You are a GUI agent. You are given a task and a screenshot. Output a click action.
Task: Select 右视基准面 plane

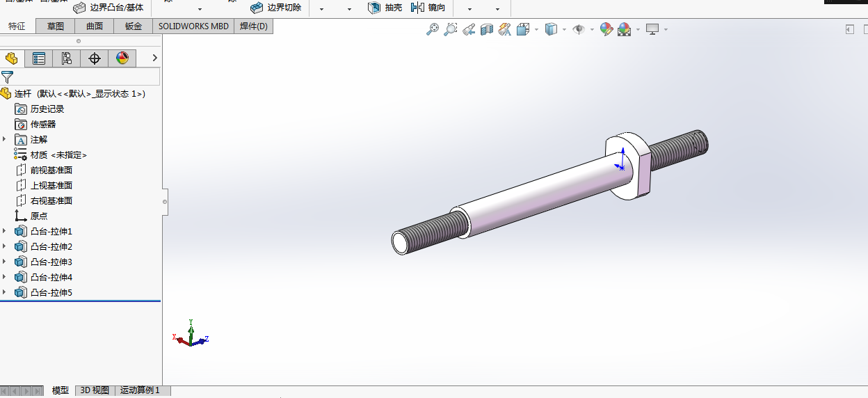point(44,200)
